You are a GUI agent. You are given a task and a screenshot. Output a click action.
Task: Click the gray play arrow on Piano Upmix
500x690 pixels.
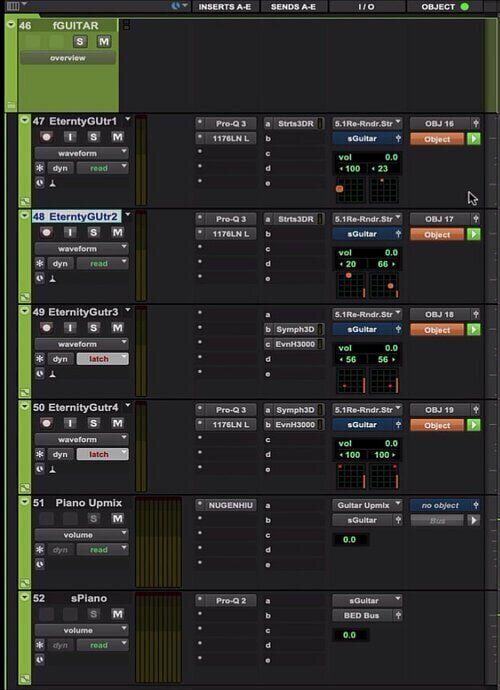click(x=474, y=520)
